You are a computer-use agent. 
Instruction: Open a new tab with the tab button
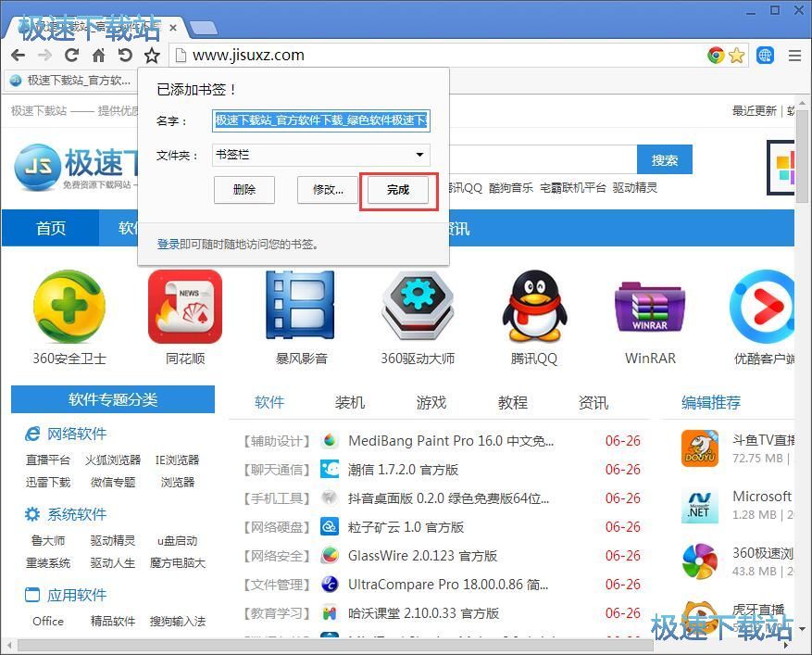tap(204, 28)
